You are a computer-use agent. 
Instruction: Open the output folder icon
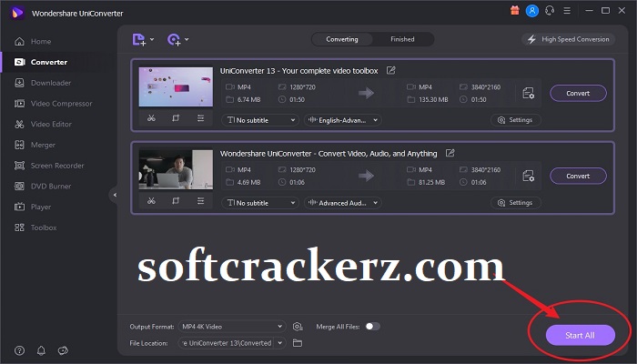pyautogui.click(x=298, y=343)
